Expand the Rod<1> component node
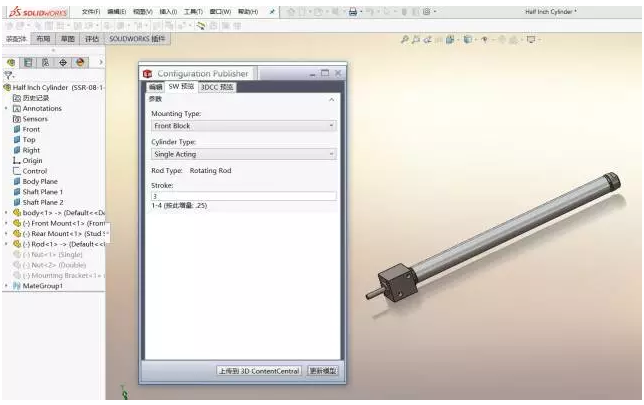This screenshot has height=405, width=644. click(6, 244)
